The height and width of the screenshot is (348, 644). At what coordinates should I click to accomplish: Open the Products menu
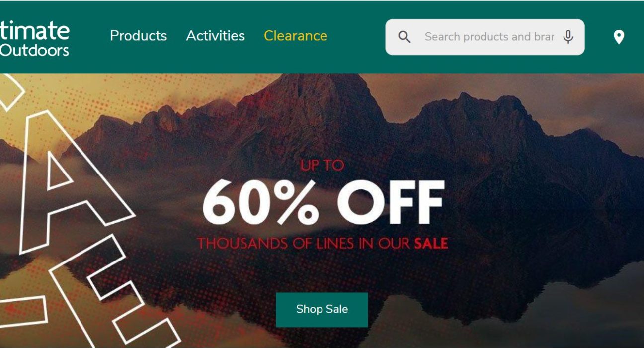point(139,36)
